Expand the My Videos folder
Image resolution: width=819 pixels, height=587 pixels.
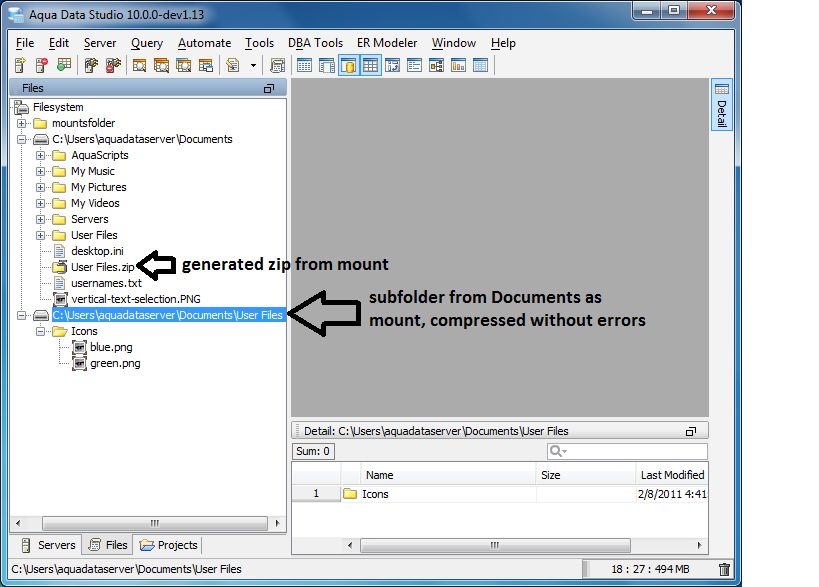click(40, 203)
